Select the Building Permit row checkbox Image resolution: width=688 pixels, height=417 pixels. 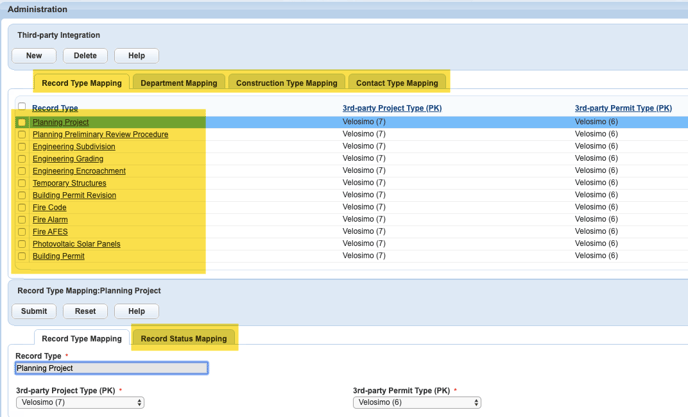coord(22,256)
